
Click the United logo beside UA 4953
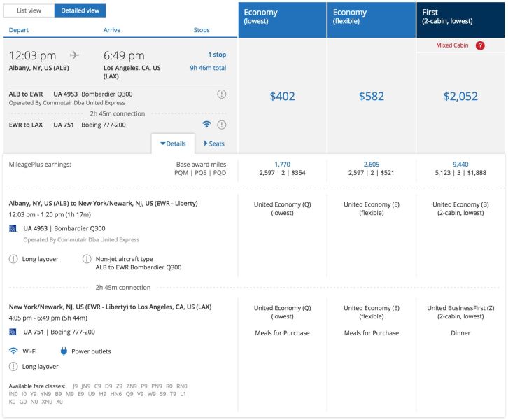click(13, 228)
